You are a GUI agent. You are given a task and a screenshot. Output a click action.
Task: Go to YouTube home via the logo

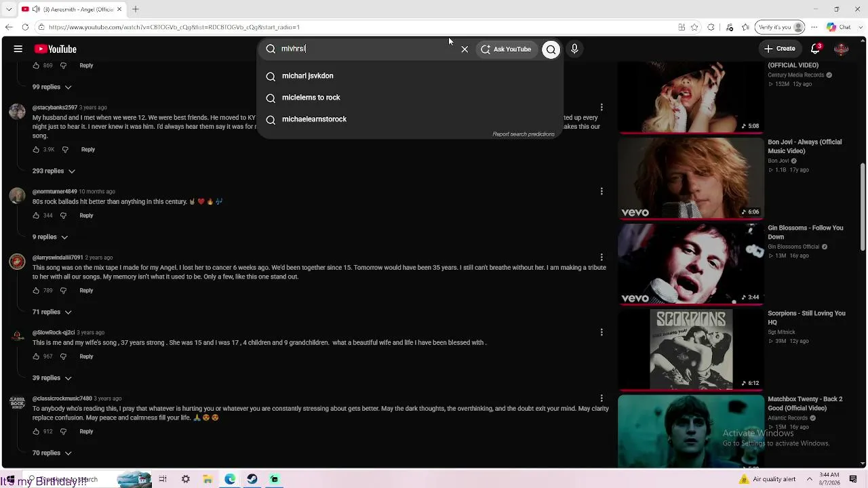click(56, 49)
